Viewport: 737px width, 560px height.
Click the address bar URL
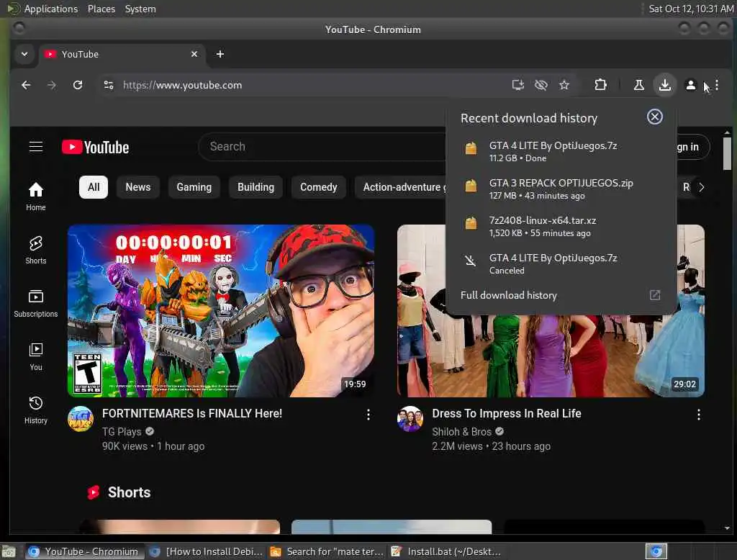[182, 85]
